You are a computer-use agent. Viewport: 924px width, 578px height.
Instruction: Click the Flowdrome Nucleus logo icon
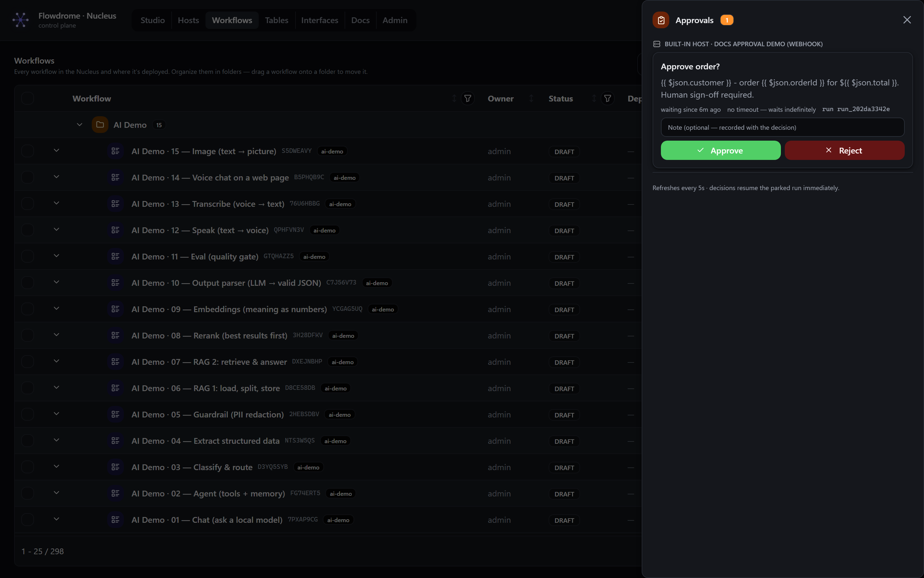(x=21, y=20)
